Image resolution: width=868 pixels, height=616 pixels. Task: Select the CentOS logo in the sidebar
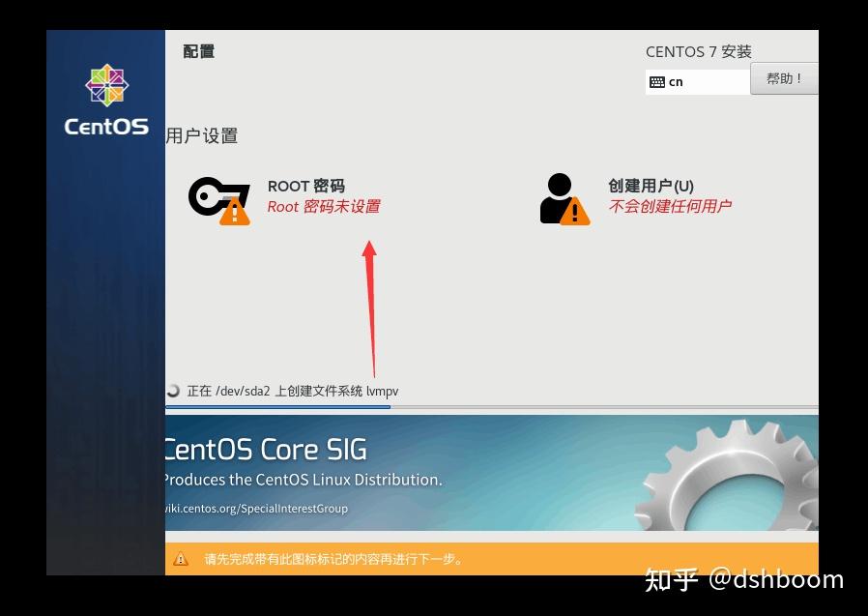105,96
